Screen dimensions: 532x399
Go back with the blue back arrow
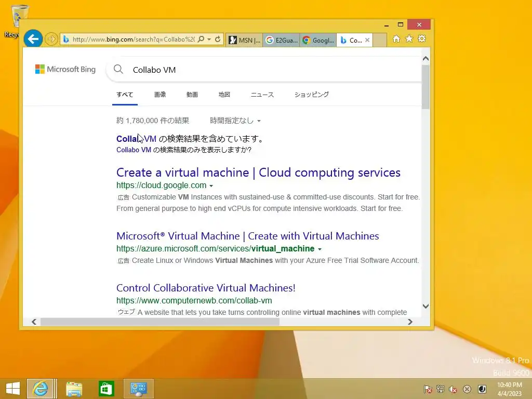click(33, 39)
